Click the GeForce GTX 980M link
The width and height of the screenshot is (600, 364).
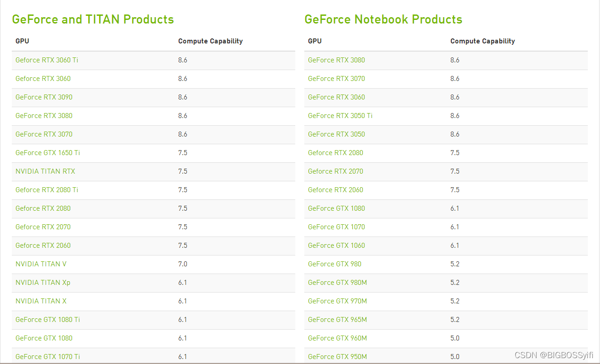337,283
